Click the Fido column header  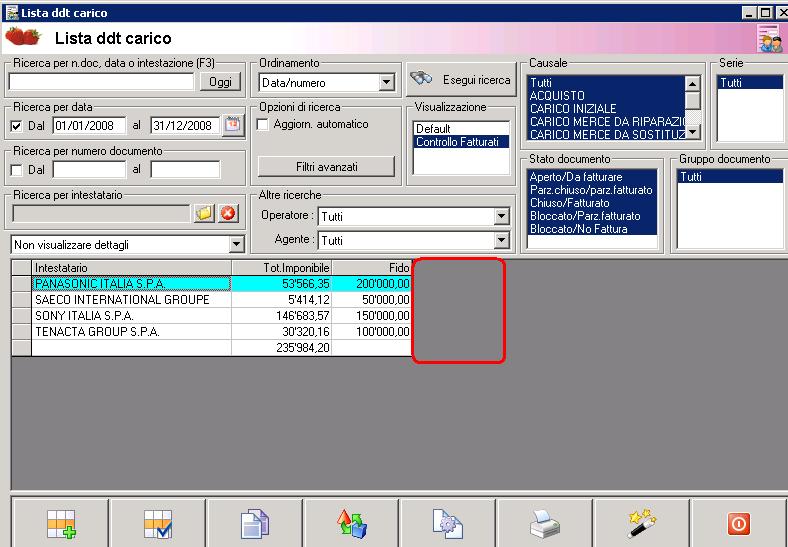click(371, 267)
